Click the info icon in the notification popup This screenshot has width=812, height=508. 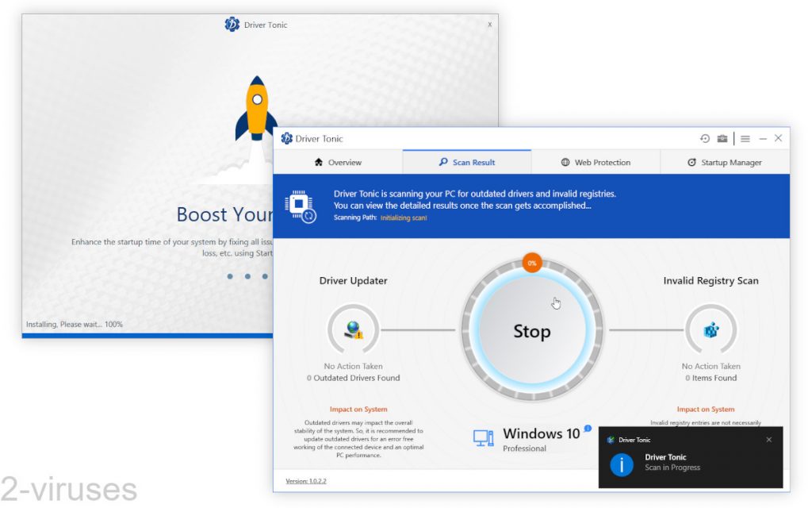(x=621, y=464)
